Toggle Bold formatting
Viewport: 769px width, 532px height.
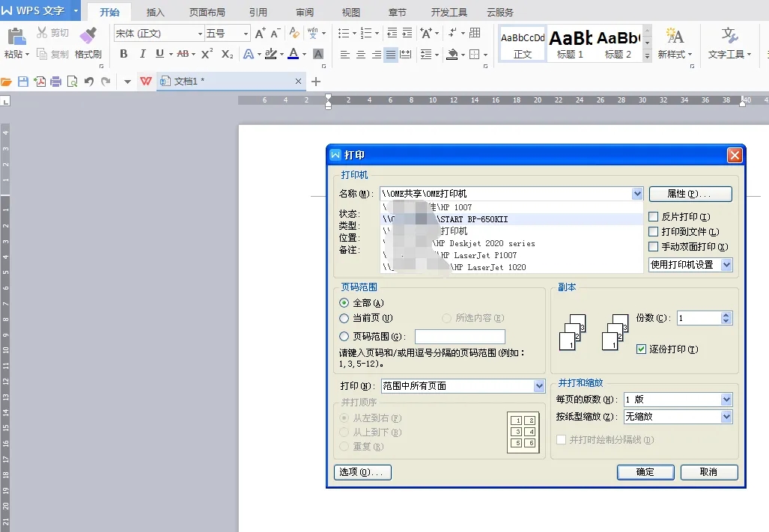pos(124,54)
